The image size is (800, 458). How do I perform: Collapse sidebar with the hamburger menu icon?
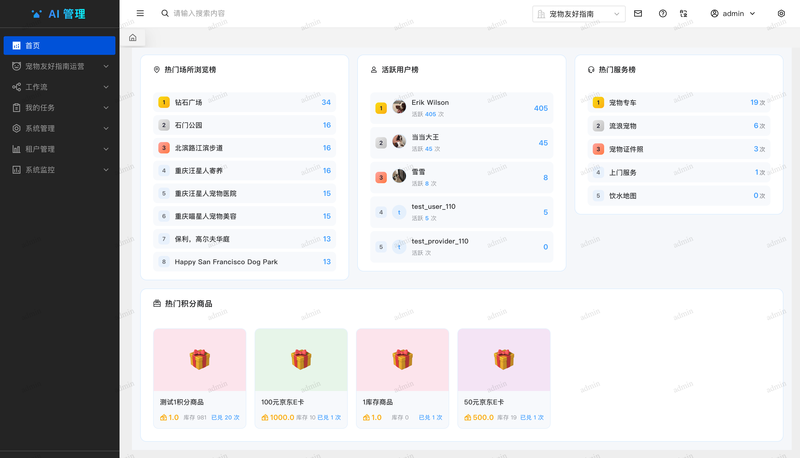click(140, 13)
